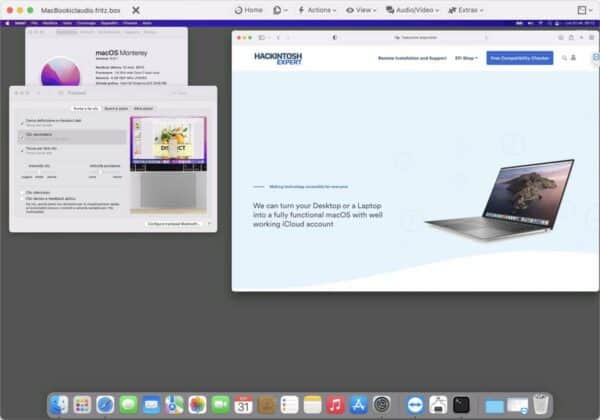Open System Preferences from the Dock
This screenshot has width=600, height=420.
click(x=382, y=405)
